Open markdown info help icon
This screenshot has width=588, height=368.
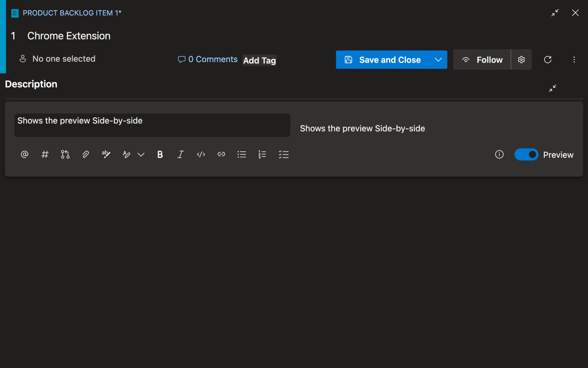click(499, 155)
